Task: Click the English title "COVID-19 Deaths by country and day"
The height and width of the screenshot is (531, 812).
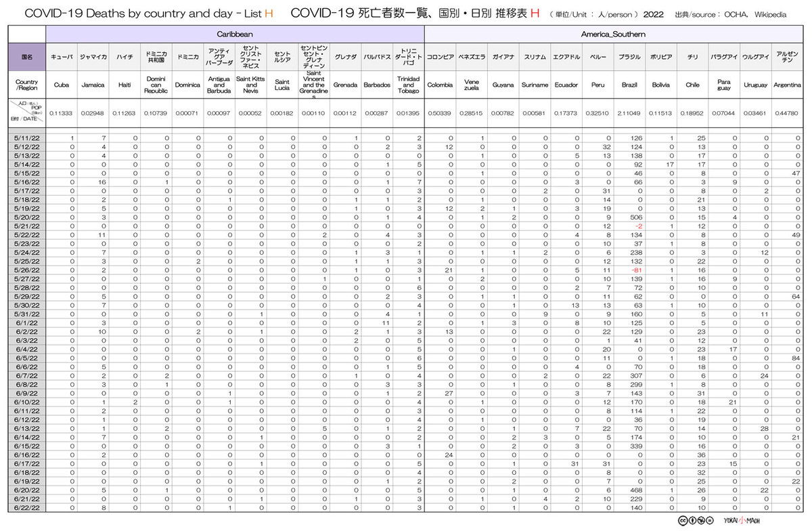Action: tap(133, 14)
